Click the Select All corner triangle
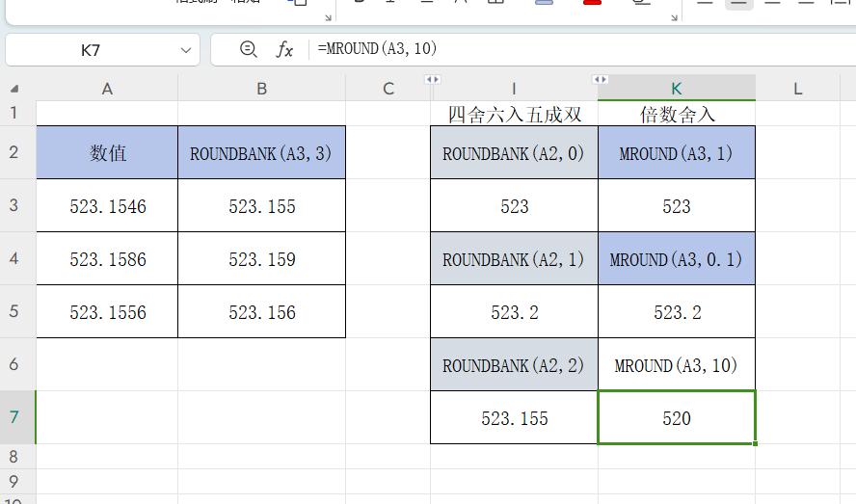Screen dimensions: 856x504 click(x=14, y=89)
